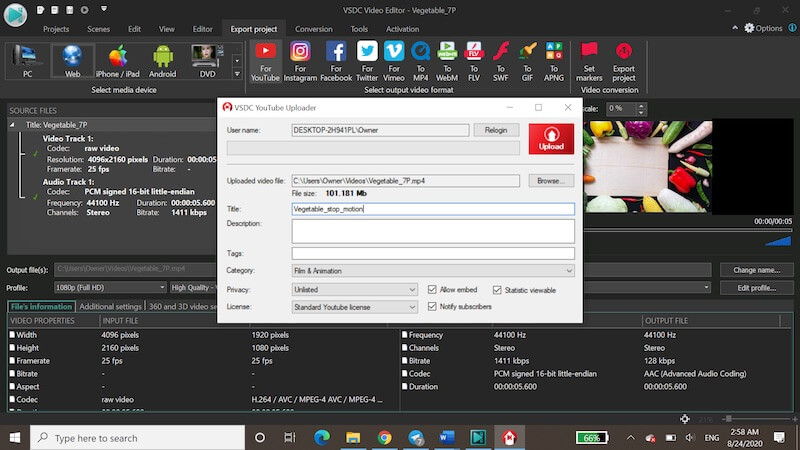Toggle the Statistic viewable checkbox
Viewport: 800px width, 450px height.
click(x=497, y=290)
